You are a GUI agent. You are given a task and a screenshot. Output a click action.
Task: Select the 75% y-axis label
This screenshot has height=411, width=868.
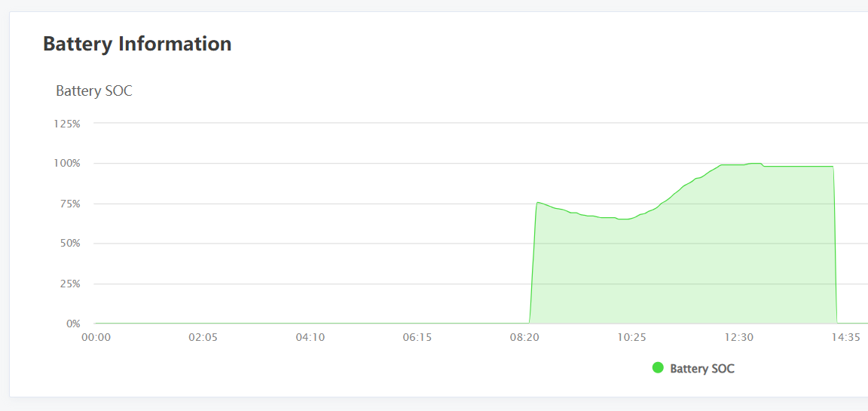(69, 204)
